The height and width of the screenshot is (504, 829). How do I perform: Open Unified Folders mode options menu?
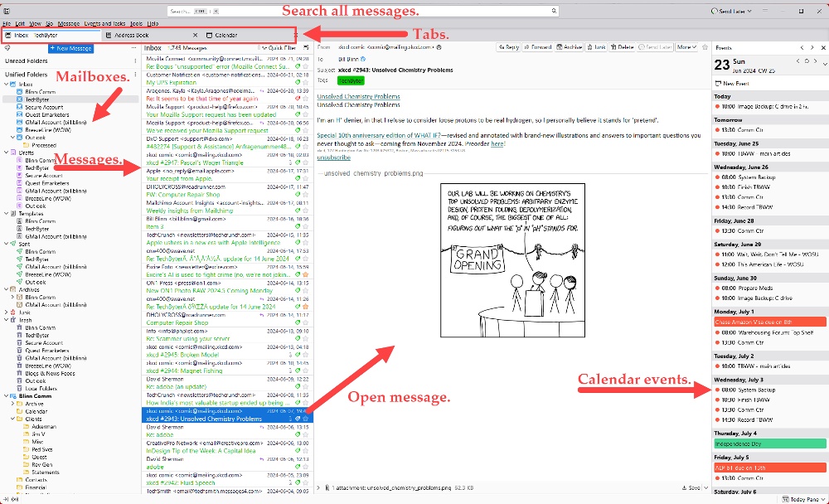tap(135, 75)
